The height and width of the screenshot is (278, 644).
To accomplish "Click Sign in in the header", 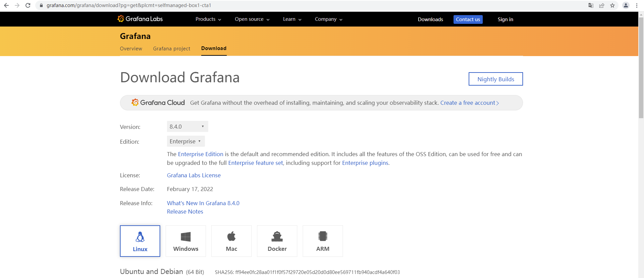I will pos(505,19).
